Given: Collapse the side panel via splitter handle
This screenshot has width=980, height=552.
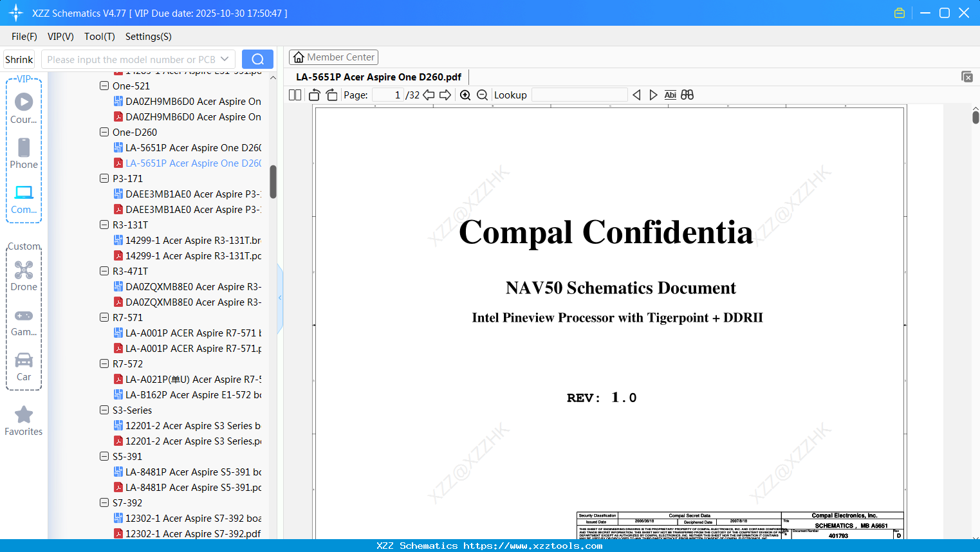Looking at the screenshot, I should pyautogui.click(x=280, y=298).
